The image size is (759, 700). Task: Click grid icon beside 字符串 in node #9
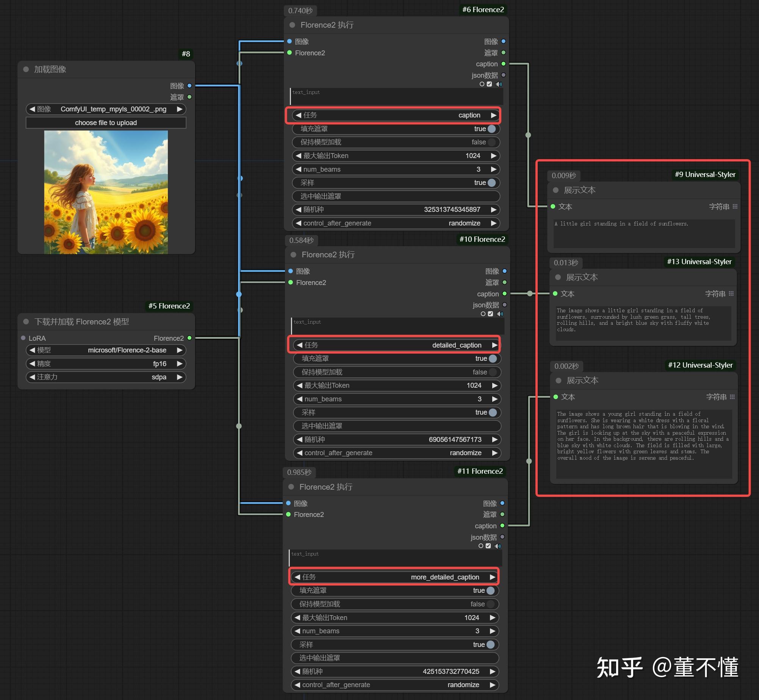pyautogui.click(x=735, y=207)
